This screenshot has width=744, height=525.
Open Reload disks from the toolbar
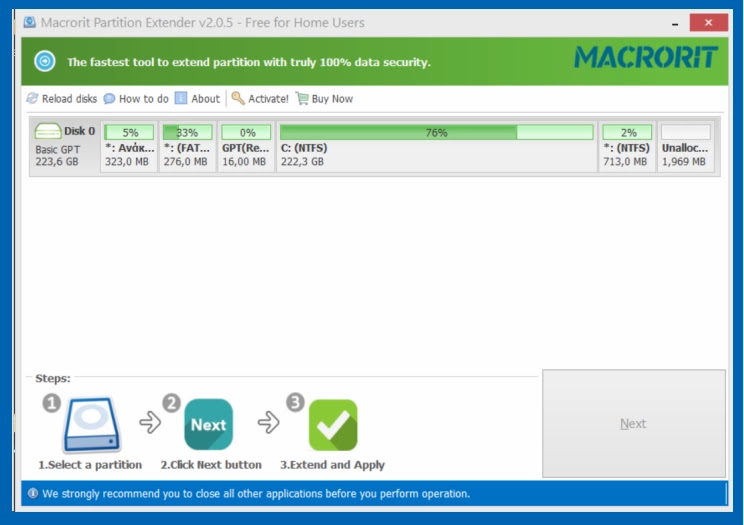(x=62, y=98)
